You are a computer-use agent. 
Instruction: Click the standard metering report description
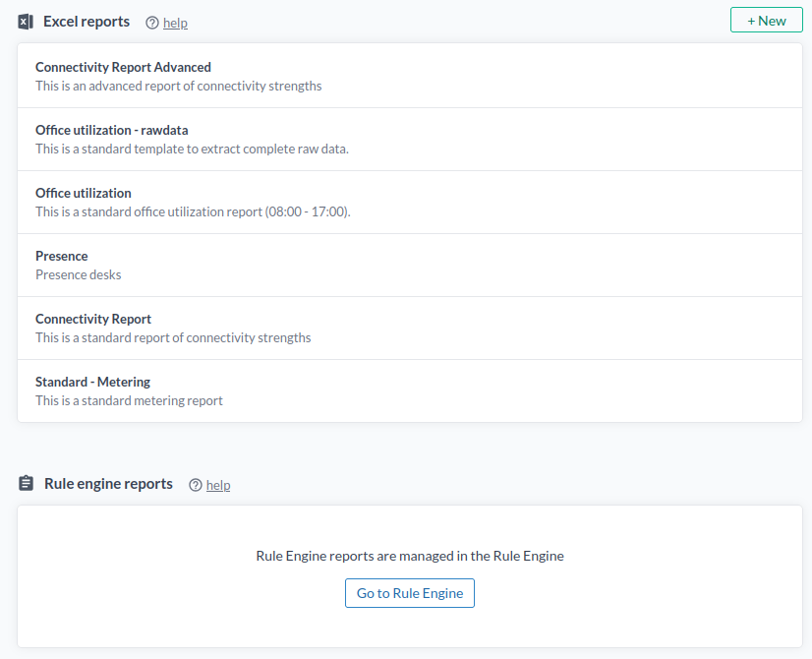[x=129, y=400]
